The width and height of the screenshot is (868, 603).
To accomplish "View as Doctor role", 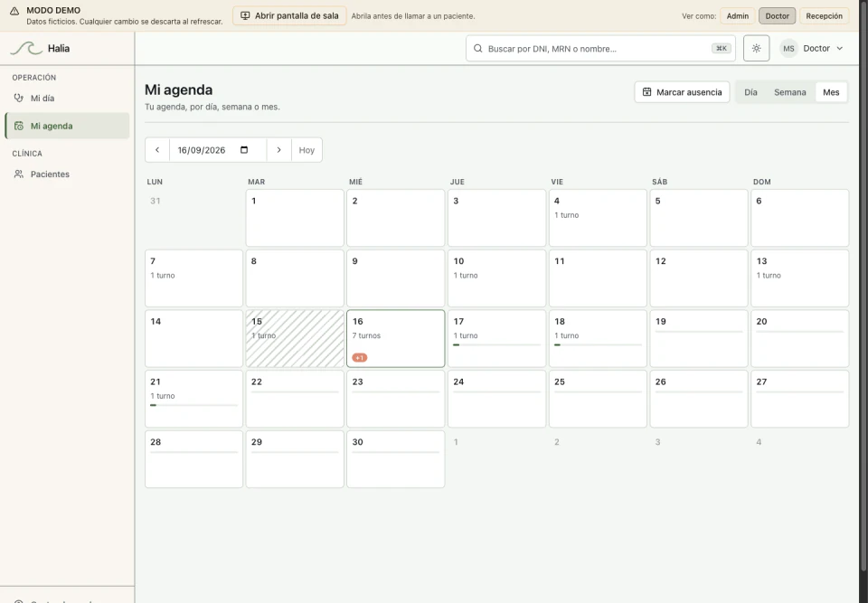I will pyautogui.click(x=778, y=16).
